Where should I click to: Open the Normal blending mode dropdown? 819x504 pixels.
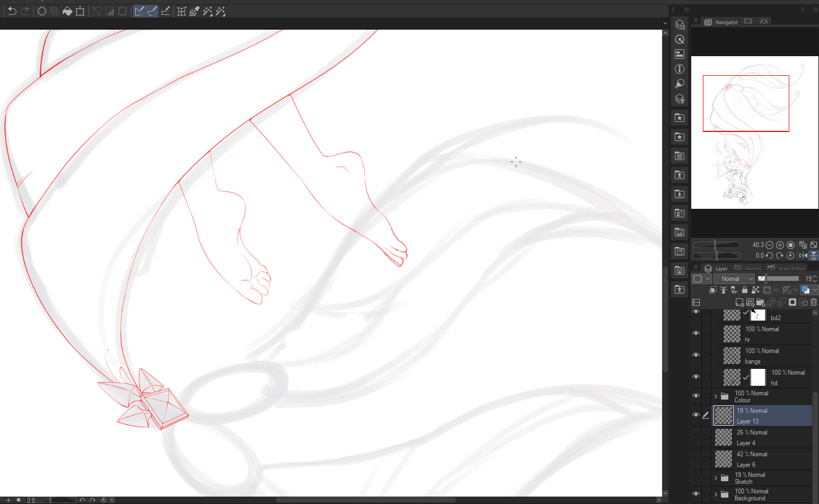click(734, 279)
